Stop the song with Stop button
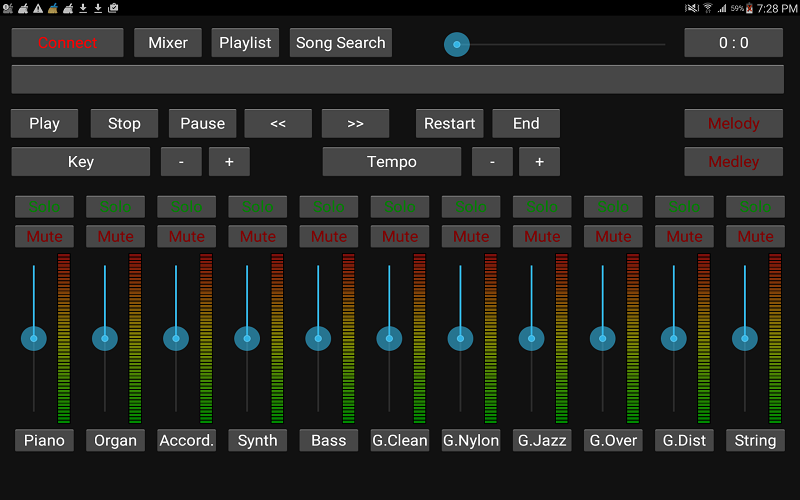This screenshot has width=800, height=500. click(124, 123)
